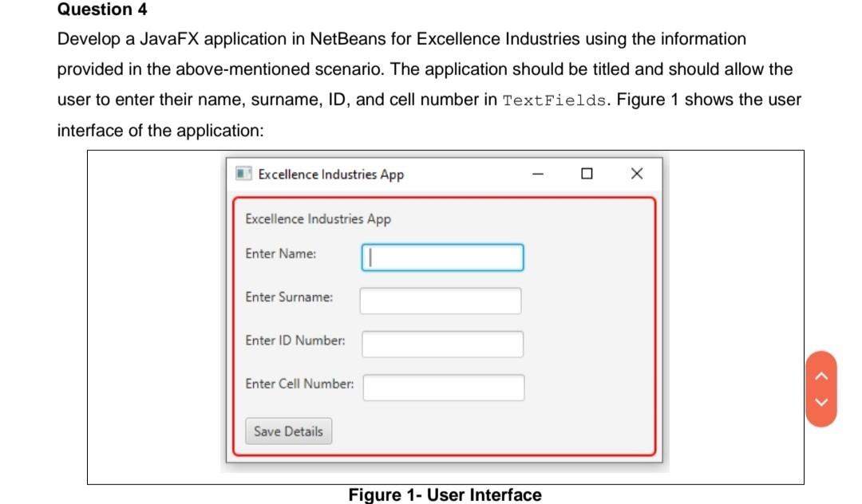This screenshot has height=504, width=862.
Task: Click the minimize icon on the app window
Action: click(x=537, y=173)
